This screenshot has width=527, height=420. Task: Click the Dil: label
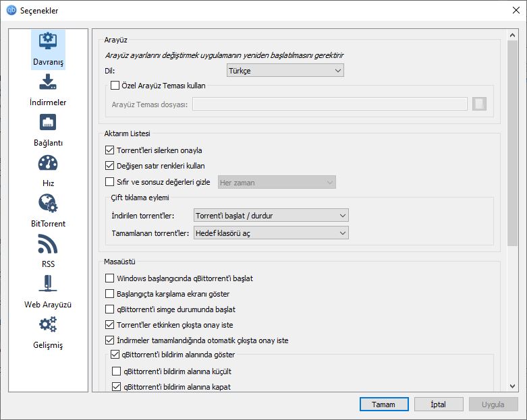coord(109,71)
